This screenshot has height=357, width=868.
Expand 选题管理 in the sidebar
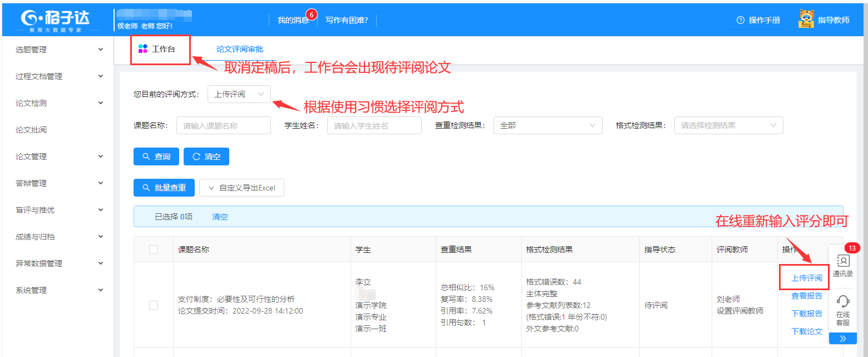(x=58, y=50)
